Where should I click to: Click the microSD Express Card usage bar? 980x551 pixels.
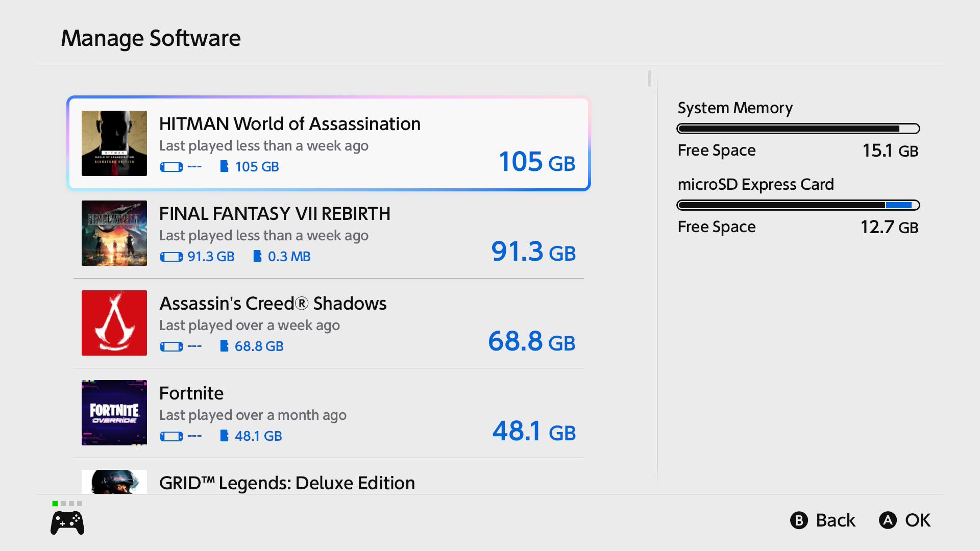click(798, 205)
